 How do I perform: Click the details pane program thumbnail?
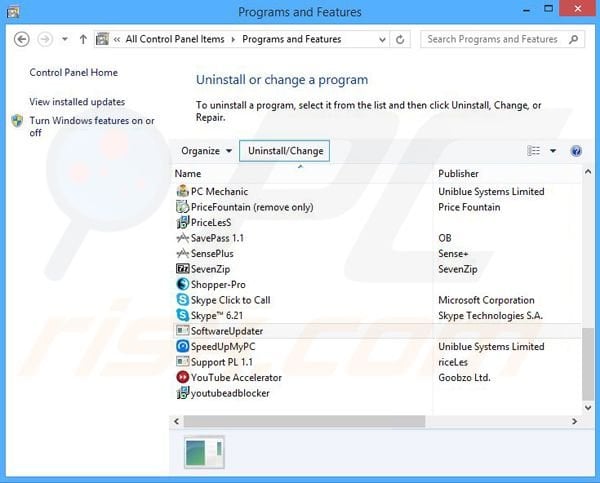(204, 452)
